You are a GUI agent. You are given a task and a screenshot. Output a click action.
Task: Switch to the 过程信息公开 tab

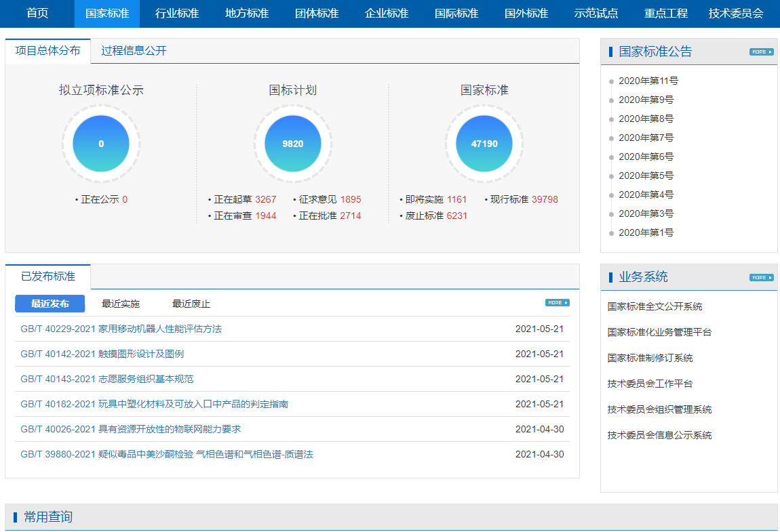(x=133, y=50)
